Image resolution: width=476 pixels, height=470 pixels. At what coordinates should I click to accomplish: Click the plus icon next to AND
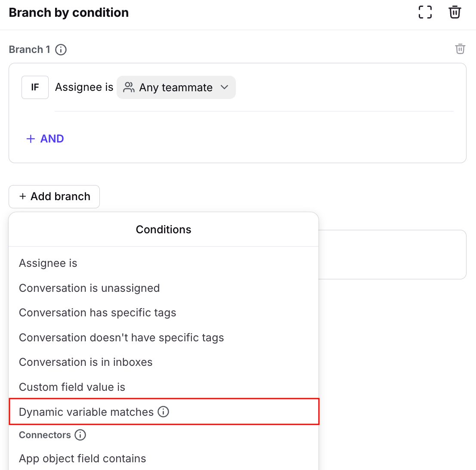(x=31, y=139)
